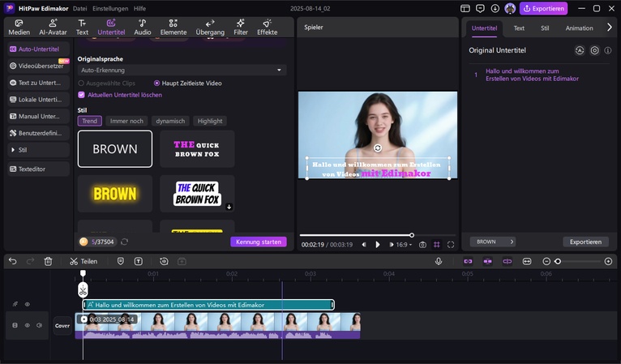Adjust the timeline zoom slider handle
The height and width of the screenshot is (364, 621).
(558, 261)
